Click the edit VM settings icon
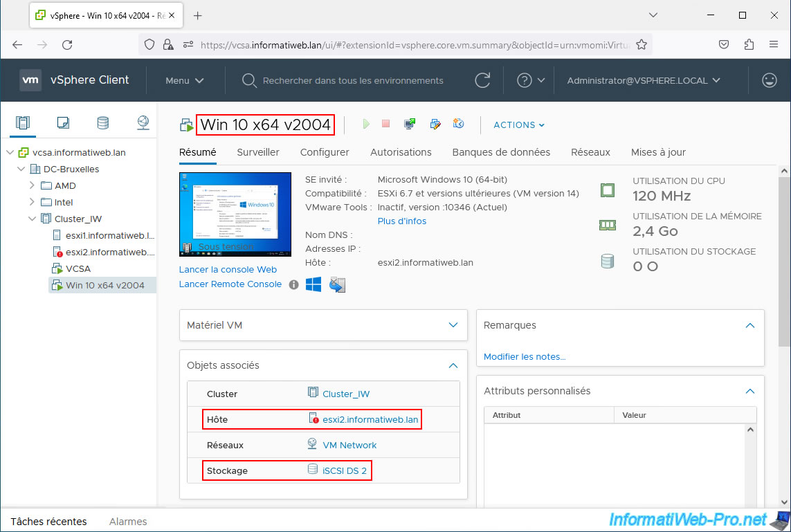 pyautogui.click(x=435, y=125)
